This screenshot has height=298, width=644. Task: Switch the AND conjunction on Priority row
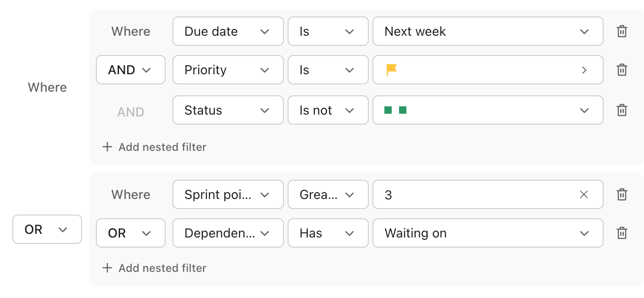click(x=130, y=70)
